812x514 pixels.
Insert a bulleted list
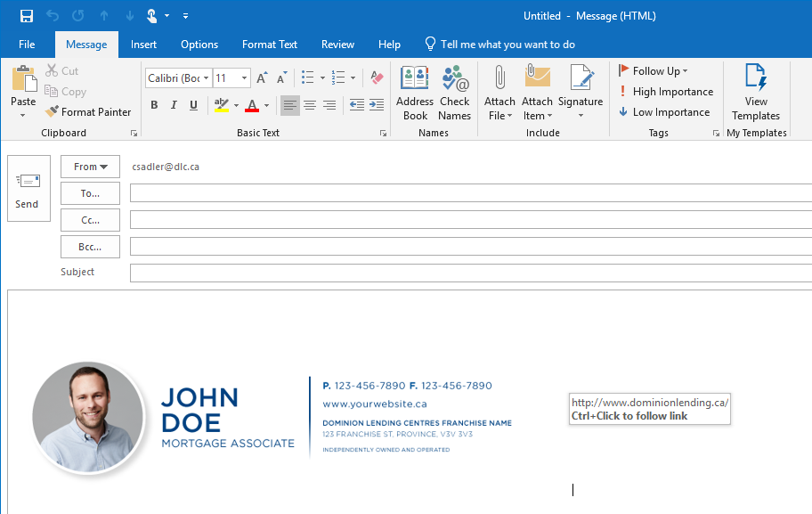[307, 78]
